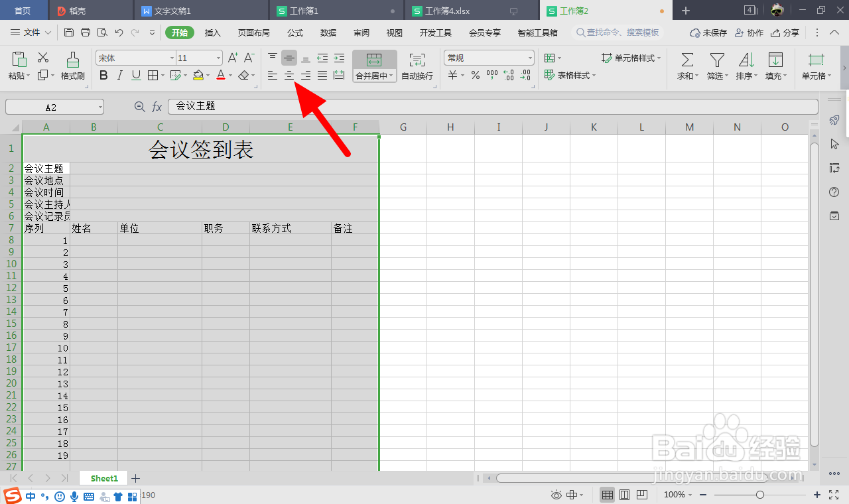Align text to top of cell
Viewport: 849px width, 504px height.
click(x=273, y=58)
